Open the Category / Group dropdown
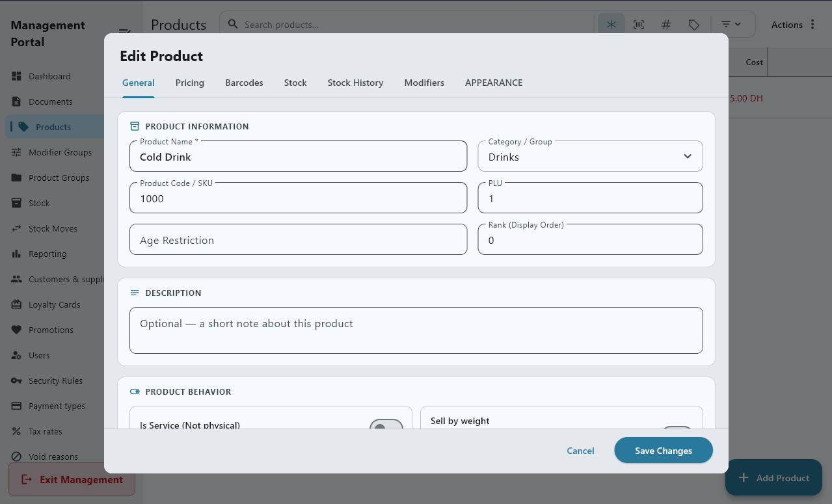832x504 pixels. 590,156
